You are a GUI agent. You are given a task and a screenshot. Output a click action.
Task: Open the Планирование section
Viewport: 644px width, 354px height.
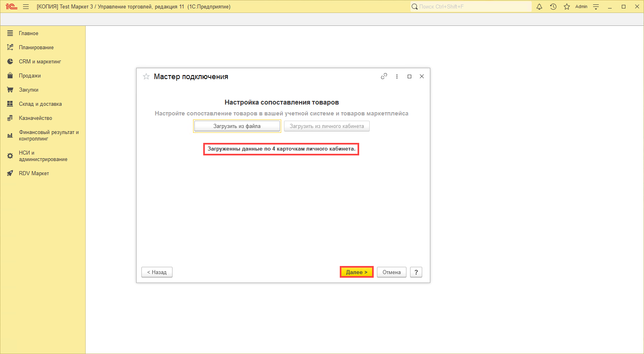[x=36, y=47]
